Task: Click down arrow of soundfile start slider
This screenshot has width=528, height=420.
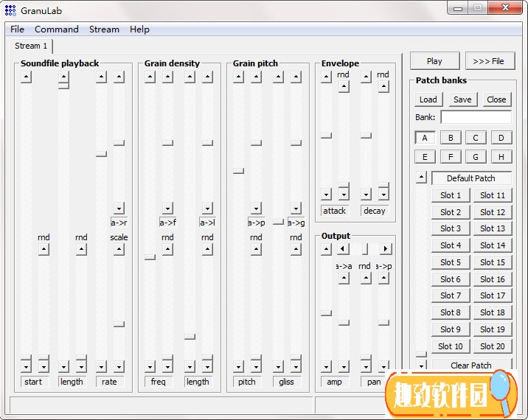Action: pos(26,366)
